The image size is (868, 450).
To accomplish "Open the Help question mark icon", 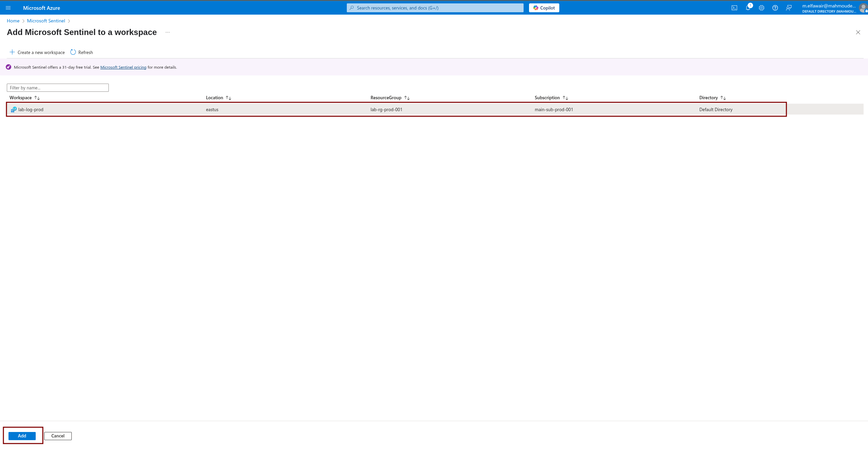I will (x=775, y=8).
